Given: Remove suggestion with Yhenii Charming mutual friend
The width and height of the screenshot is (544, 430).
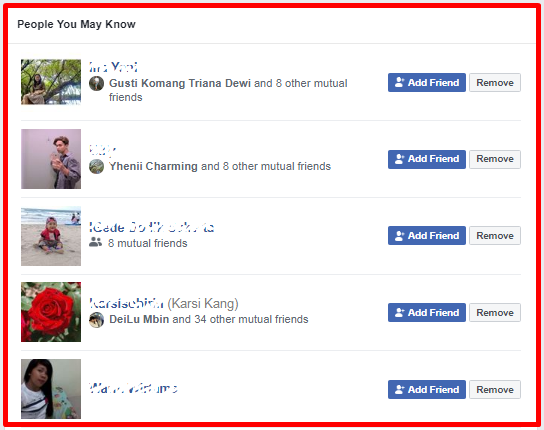Looking at the screenshot, I should 495,159.
